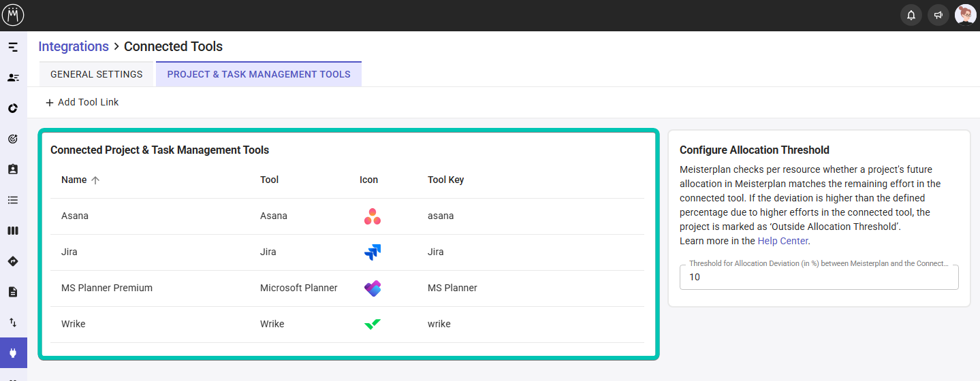Image resolution: width=980 pixels, height=381 pixels.
Task: Go back to Integrations breadcrumb
Action: (x=74, y=46)
